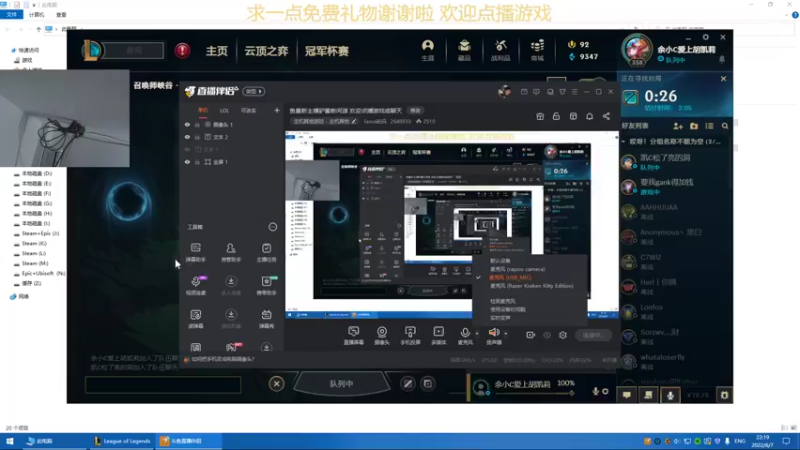Click the share icon in 直播伴侣
The image size is (800, 450).
[606, 116]
